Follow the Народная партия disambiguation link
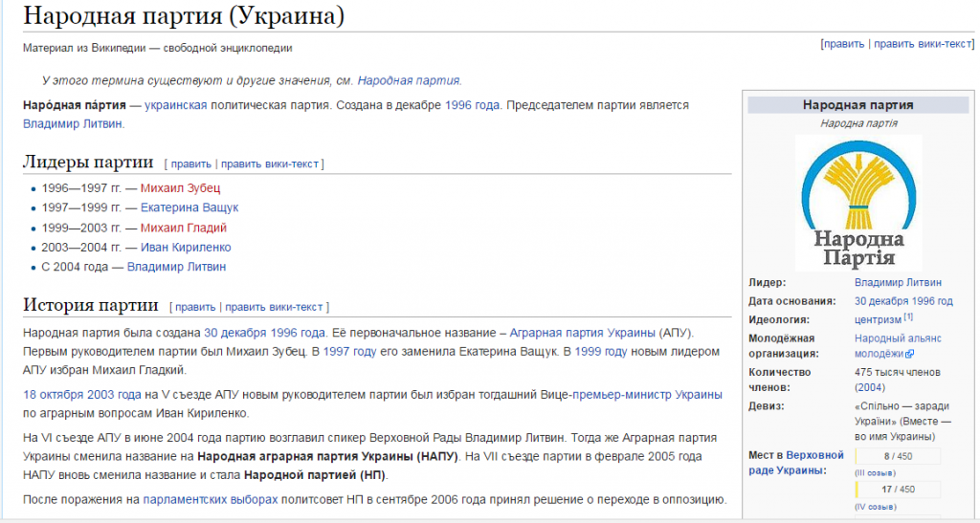Screen dimensions: 980x523 click(409, 81)
